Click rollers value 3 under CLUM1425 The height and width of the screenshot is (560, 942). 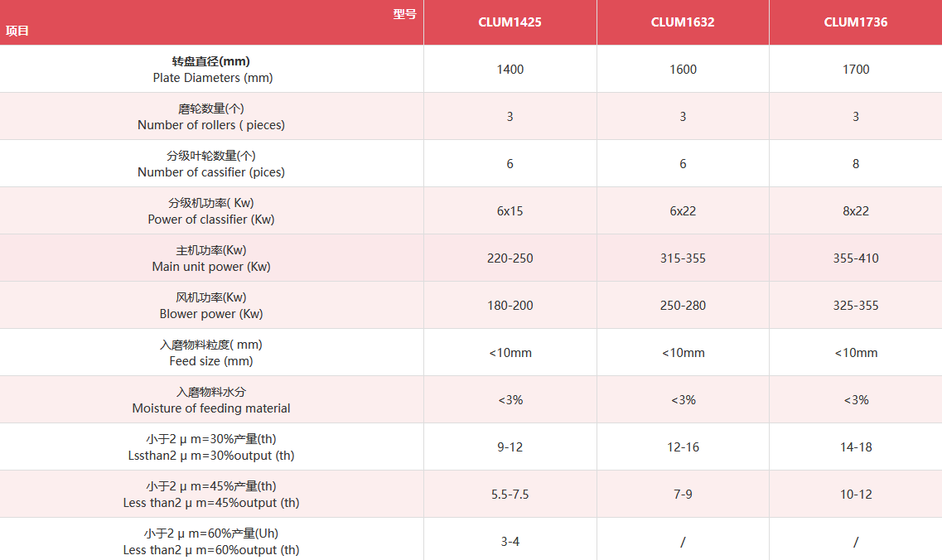point(510,117)
